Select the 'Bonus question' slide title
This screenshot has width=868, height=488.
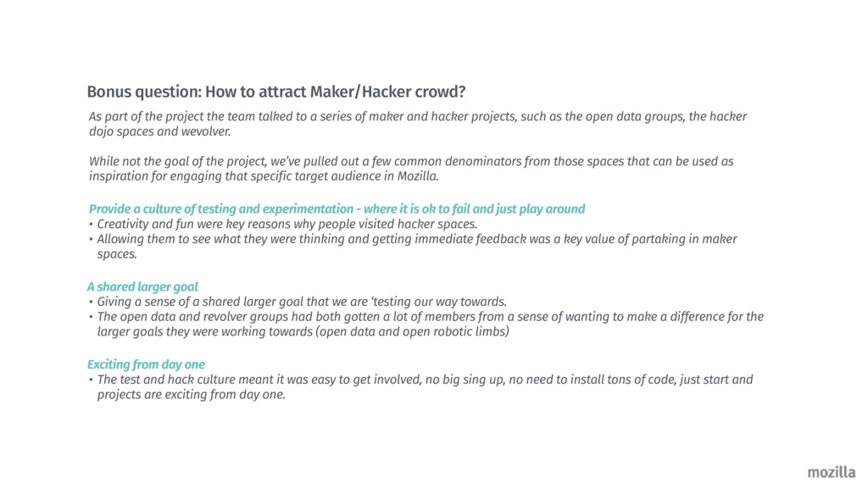[x=276, y=91]
